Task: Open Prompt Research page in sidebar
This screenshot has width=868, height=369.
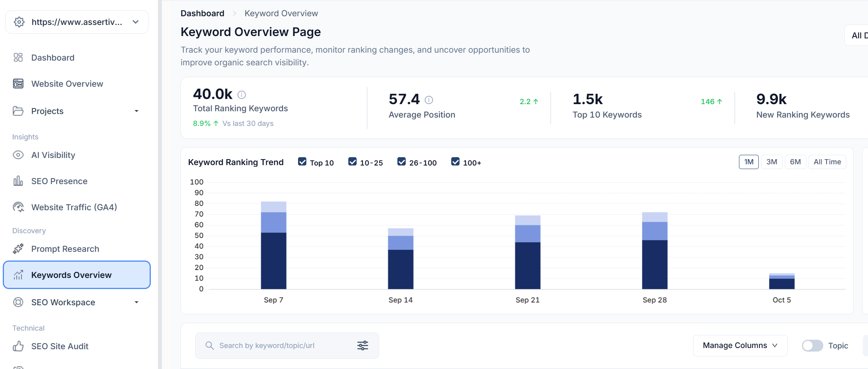Action: [x=65, y=249]
